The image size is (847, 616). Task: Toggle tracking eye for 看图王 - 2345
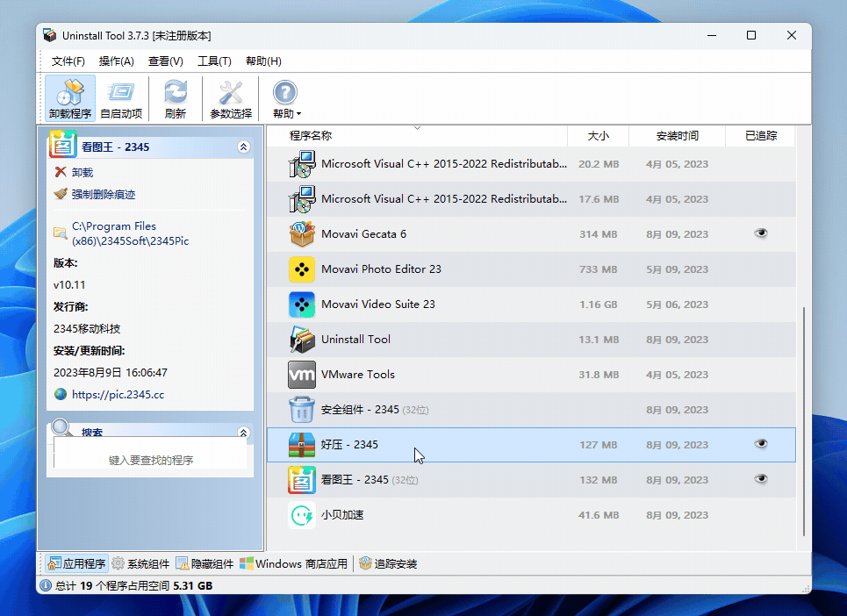760,480
